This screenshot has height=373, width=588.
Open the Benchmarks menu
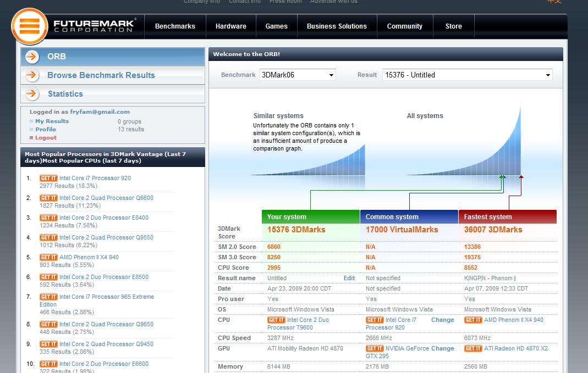pyautogui.click(x=175, y=26)
